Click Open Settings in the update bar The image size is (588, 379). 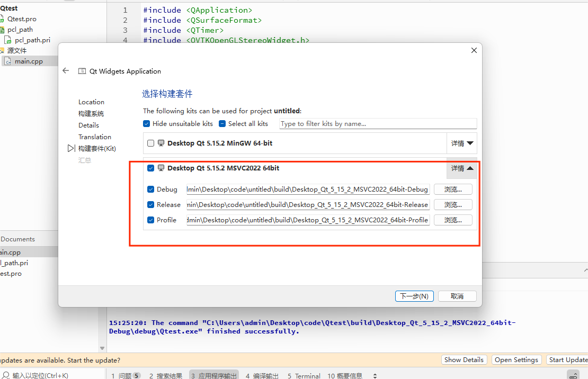point(516,360)
